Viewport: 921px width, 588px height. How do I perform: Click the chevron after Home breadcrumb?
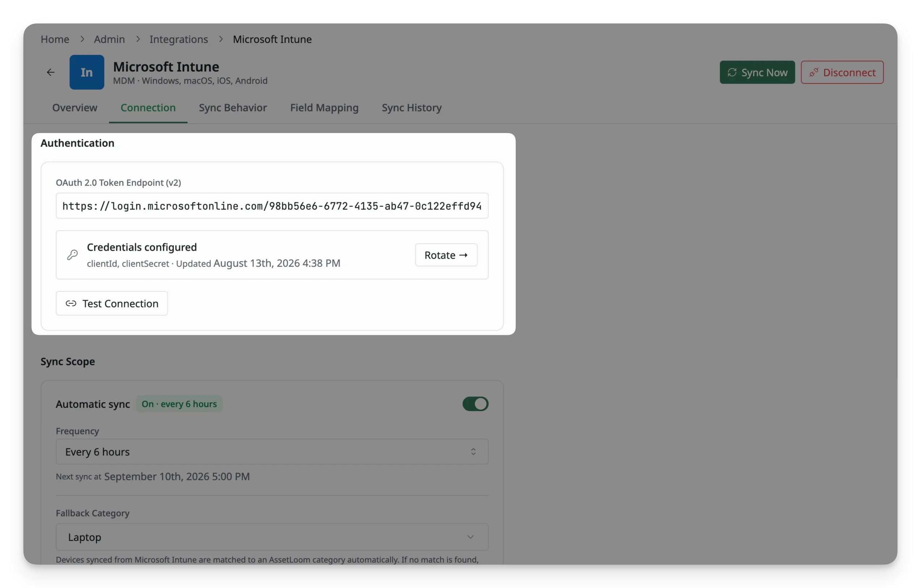click(x=82, y=39)
